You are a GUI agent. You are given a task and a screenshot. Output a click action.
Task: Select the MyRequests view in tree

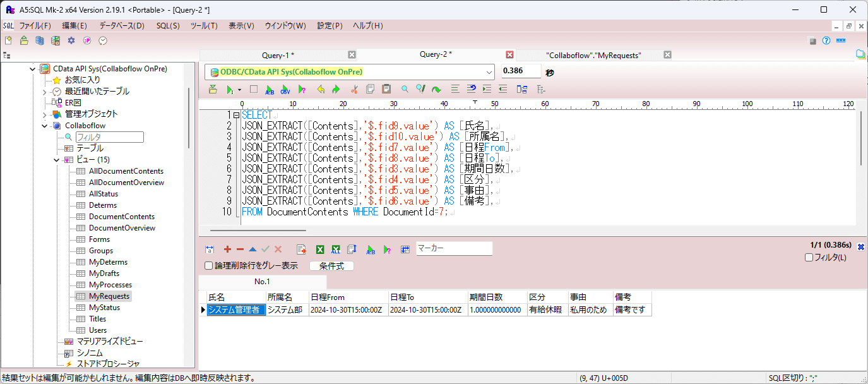pyautogui.click(x=109, y=296)
